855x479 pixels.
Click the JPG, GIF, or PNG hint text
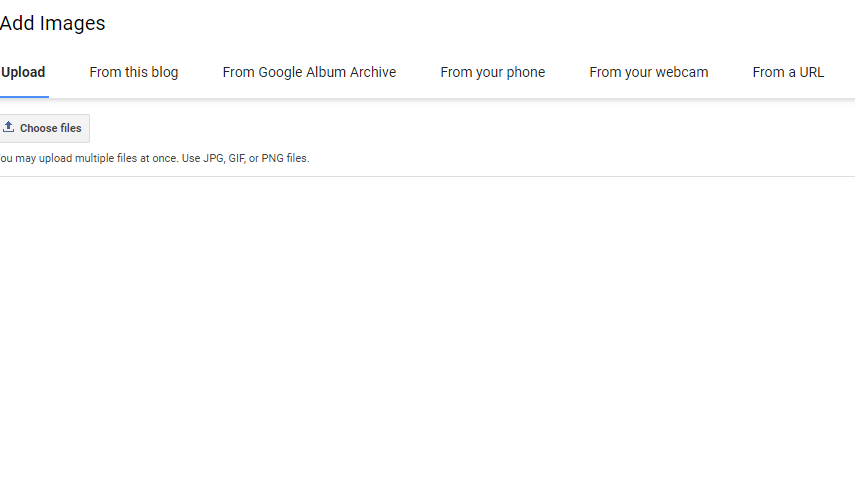(245, 158)
